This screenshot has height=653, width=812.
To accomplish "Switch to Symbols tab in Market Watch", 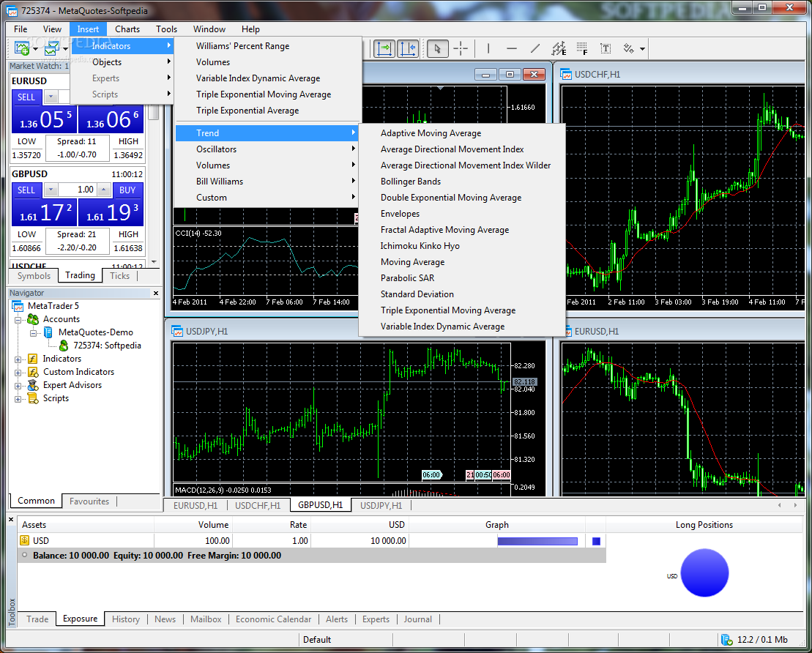I will [34, 275].
